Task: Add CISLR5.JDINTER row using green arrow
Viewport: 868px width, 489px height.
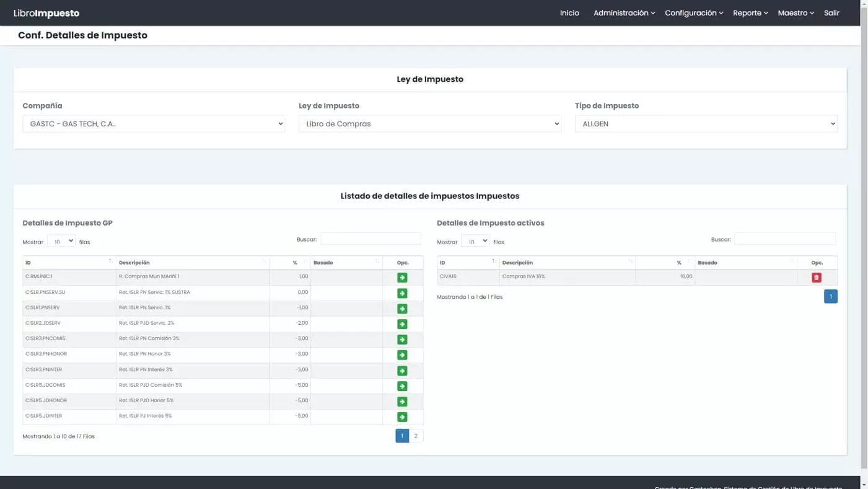Action: (402, 417)
